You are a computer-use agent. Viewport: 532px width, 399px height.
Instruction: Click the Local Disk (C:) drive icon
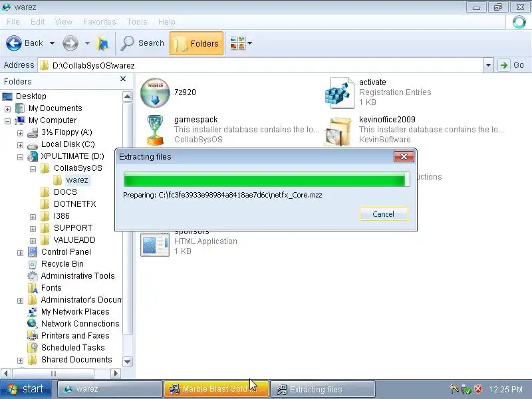coord(33,146)
